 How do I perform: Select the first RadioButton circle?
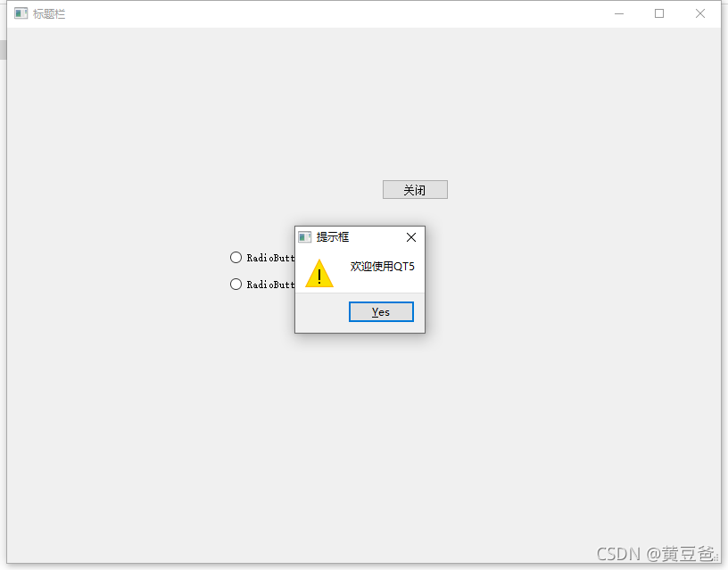(x=236, y=257)
